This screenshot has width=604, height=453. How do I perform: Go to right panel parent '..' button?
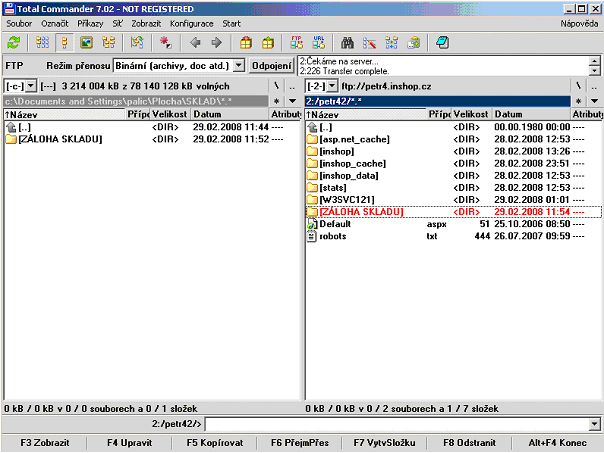594,86
